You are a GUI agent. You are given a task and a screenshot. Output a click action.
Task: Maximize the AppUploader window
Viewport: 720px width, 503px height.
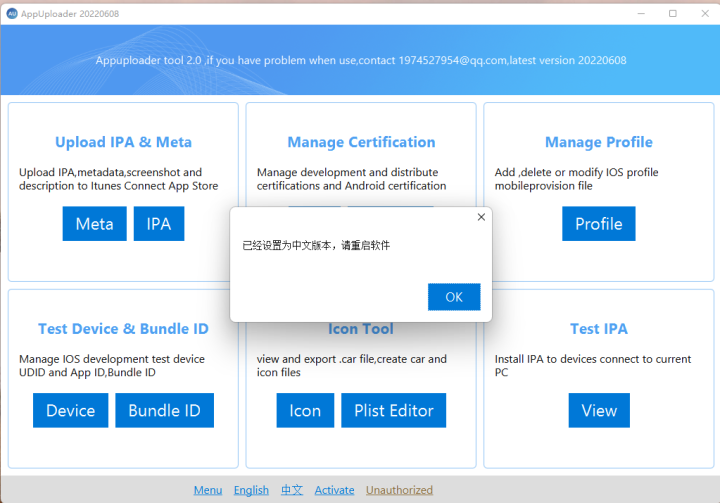pyautogui.click(x=673, y=13)
